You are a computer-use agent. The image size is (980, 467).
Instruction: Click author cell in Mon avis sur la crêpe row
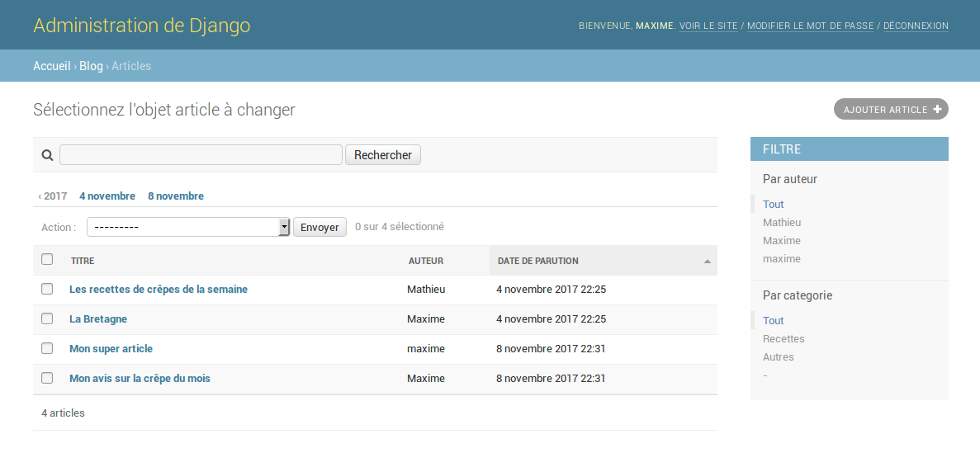pos(426,379)
